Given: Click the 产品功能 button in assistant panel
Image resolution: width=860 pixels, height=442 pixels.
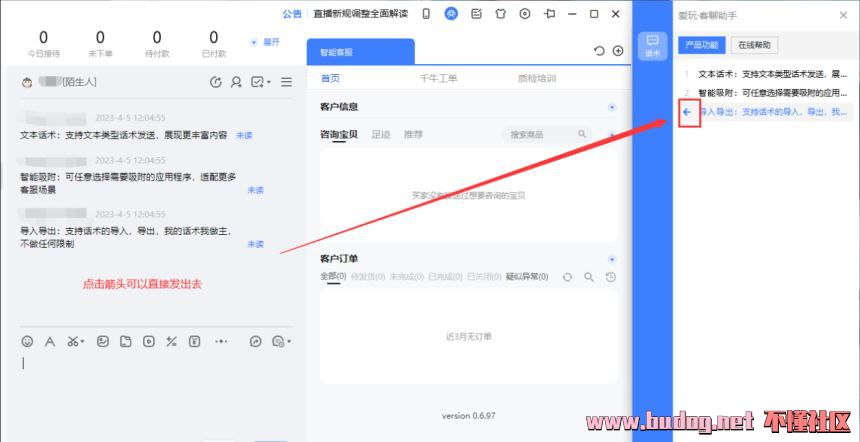Looking at the screenshot, I should click(701, 45).
